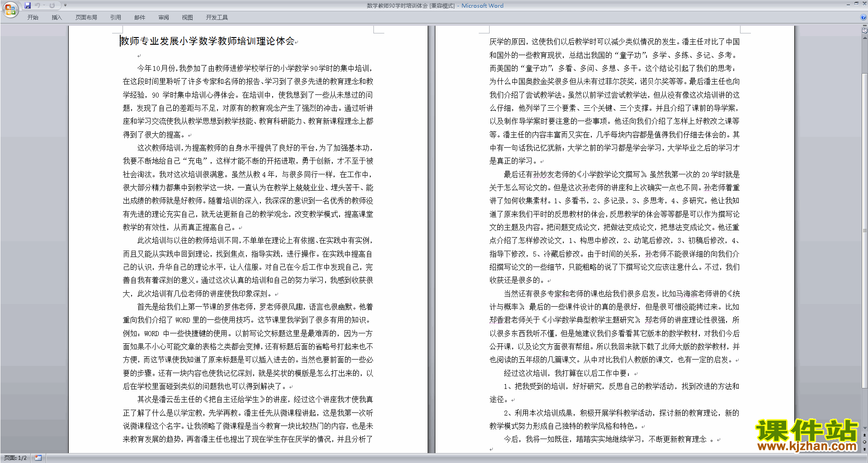868x463 pixels.
Task: Click the line starting 2、利用本次培训成果
Action: [x=622, y=413]
